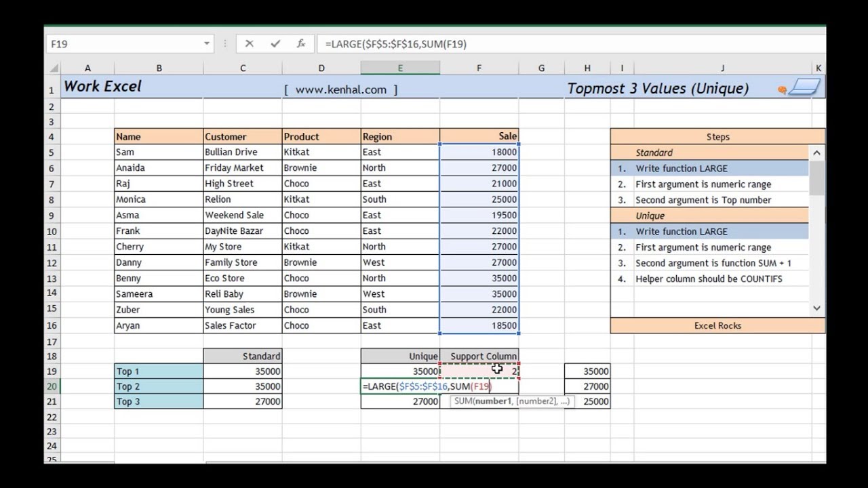Viewport: 868px width, 488px height.
Task: Select the cell containing 'Monica'
Action: (159, 199)
